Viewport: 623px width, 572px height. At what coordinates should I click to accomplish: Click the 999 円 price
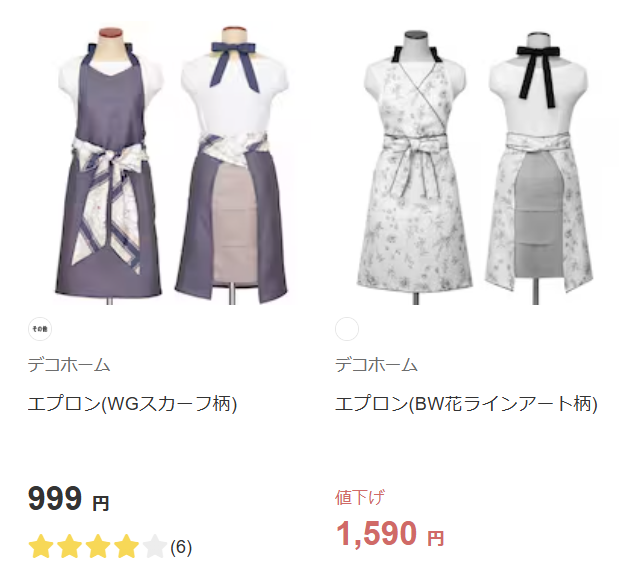(69, 499)
